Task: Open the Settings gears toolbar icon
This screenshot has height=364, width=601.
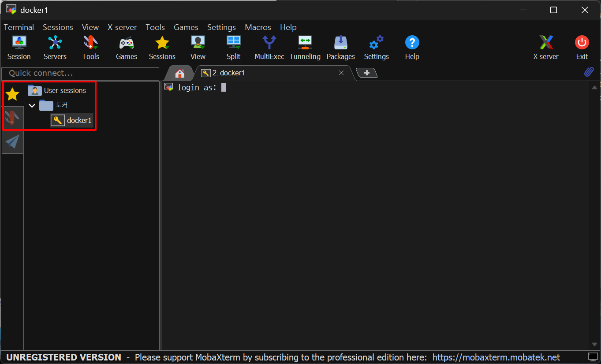Action: [376, 48]
